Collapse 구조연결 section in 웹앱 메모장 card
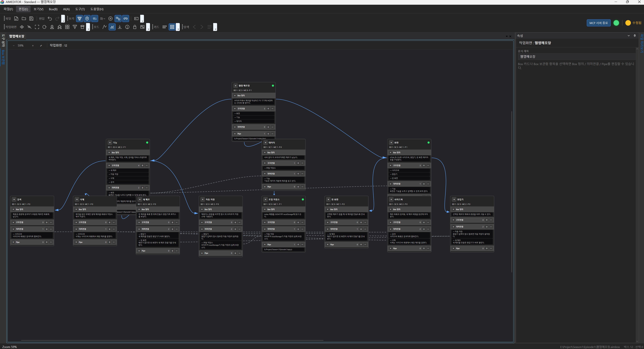 (235, 109)
